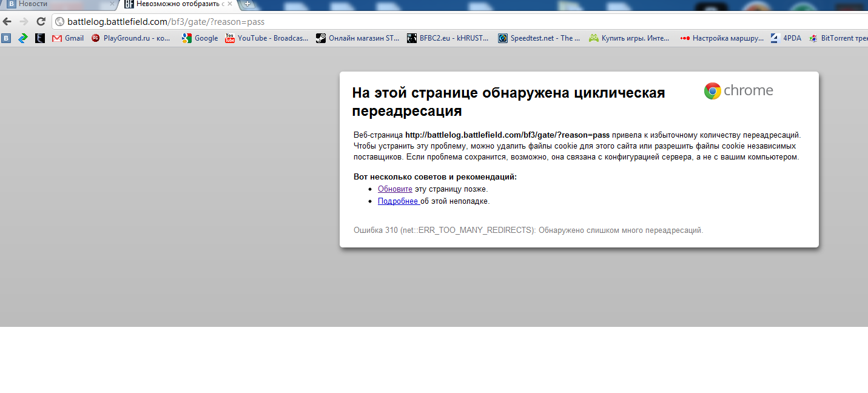This screenshot has height=393, width=868.
Task: Click the forward navigation arrow
Action: click(24, 21)
